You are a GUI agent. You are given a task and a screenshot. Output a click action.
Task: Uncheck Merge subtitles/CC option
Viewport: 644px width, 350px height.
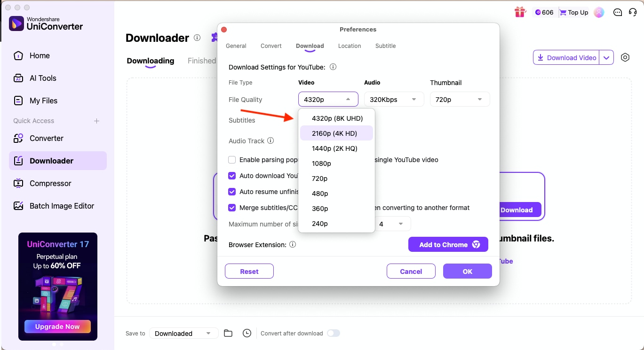click(232, 208)
